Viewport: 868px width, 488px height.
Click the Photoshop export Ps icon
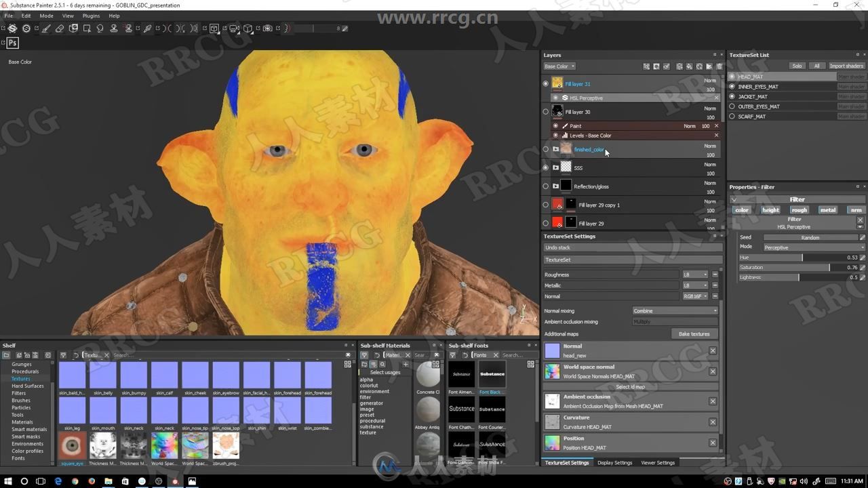click(12, 43)
